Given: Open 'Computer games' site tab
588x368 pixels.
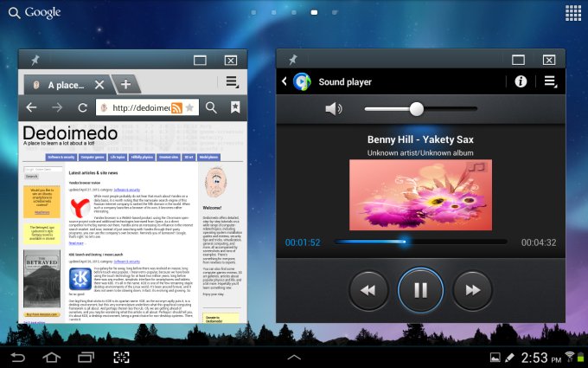Looking at the screenshot, I should (x=93, y=158).
